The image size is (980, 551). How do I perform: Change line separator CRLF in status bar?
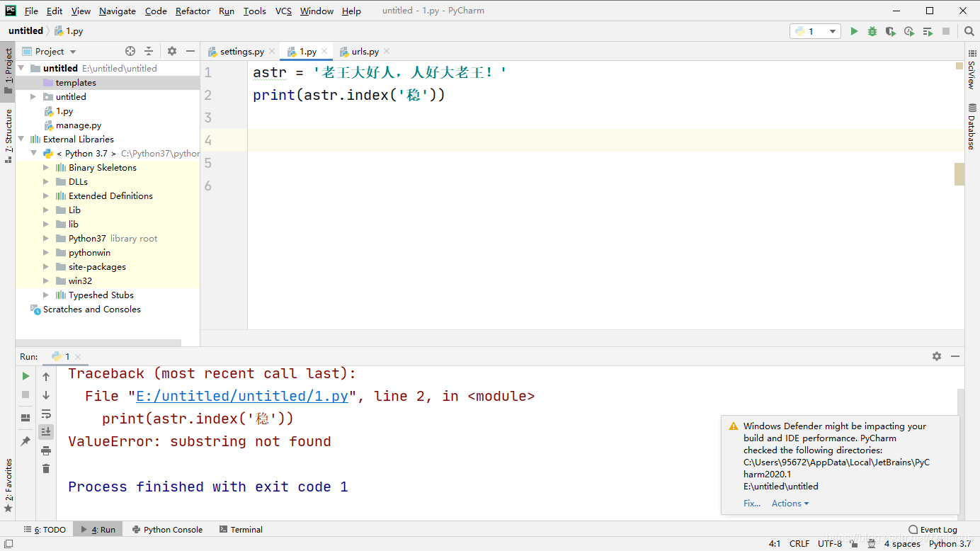point(799,544)
